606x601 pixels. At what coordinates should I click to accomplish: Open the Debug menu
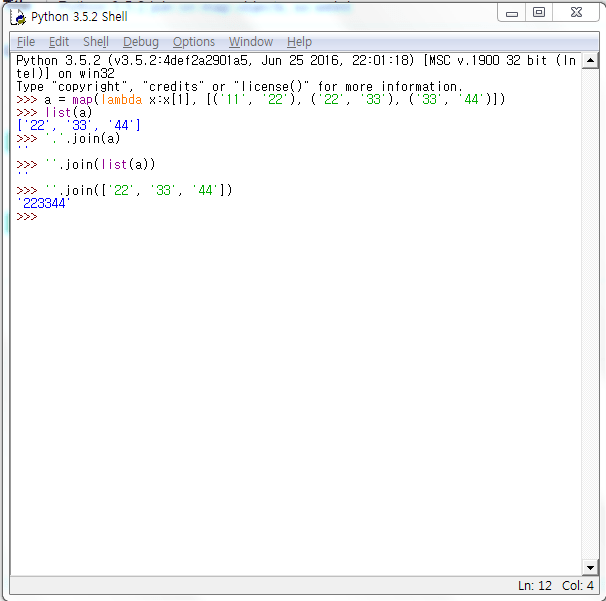[141, 42]
